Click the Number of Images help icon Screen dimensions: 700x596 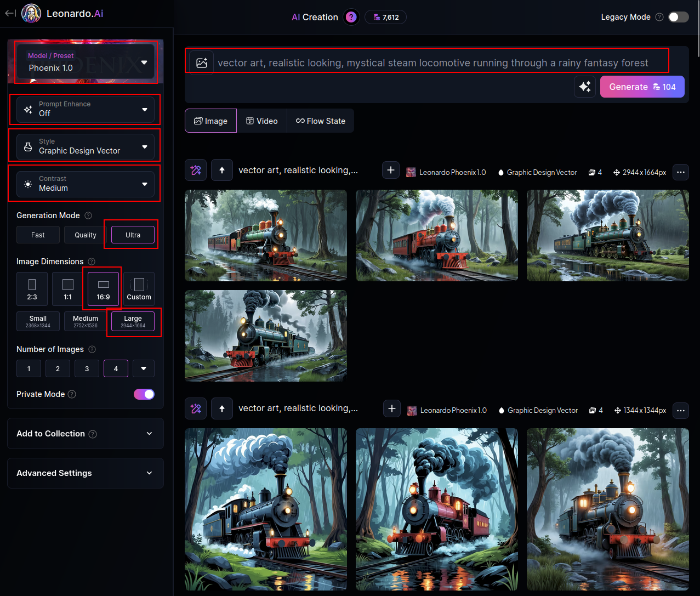tap(92, 349)
